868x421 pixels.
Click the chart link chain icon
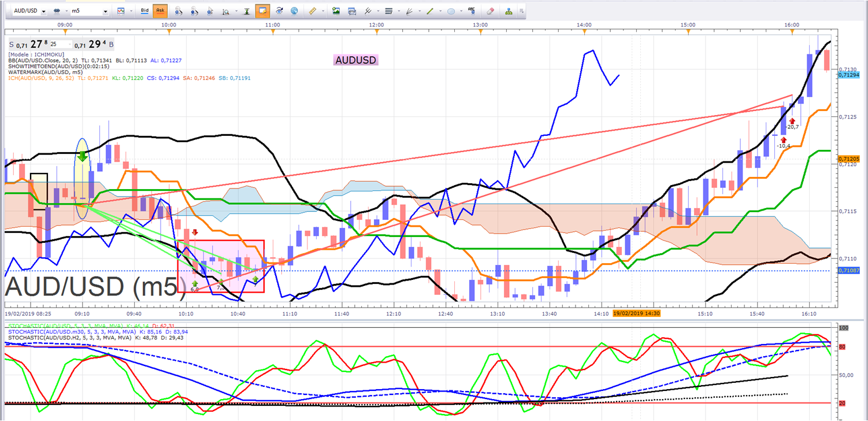(57, 11)
